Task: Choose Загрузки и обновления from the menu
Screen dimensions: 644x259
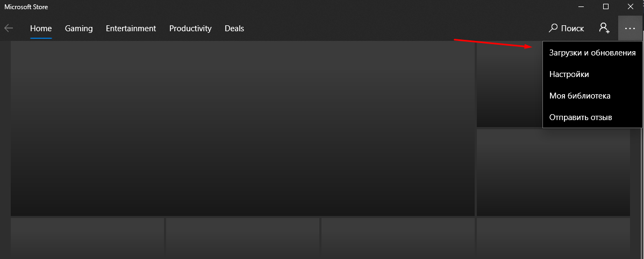Action: pos(592,53)
